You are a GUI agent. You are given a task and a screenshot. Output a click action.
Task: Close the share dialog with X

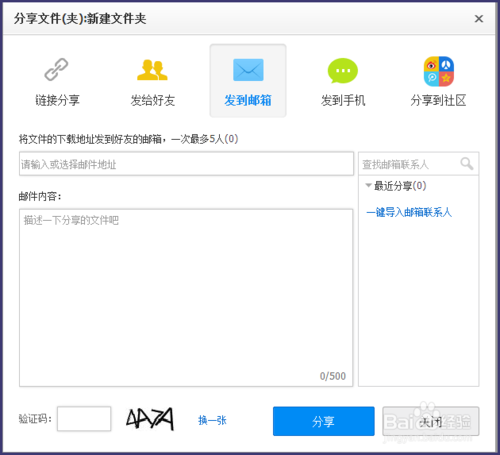[479, 19]
